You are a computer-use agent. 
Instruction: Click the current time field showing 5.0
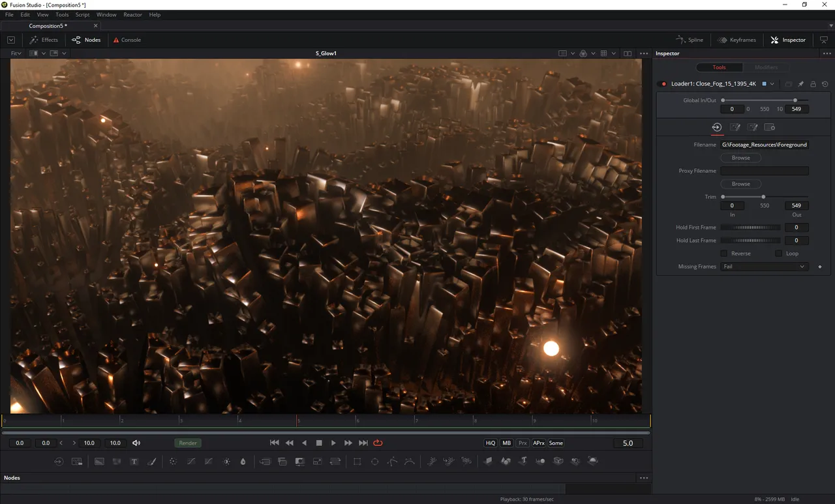coord(628,443)
